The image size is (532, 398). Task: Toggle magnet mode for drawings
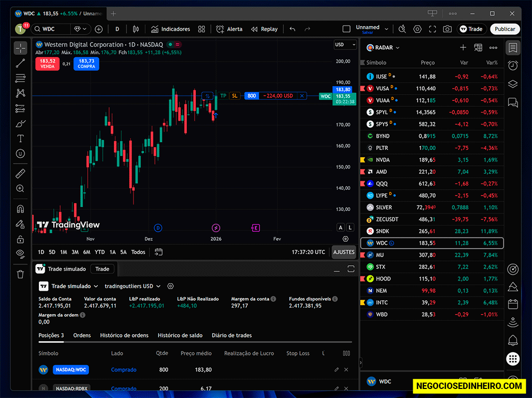[x=20, y=209]
